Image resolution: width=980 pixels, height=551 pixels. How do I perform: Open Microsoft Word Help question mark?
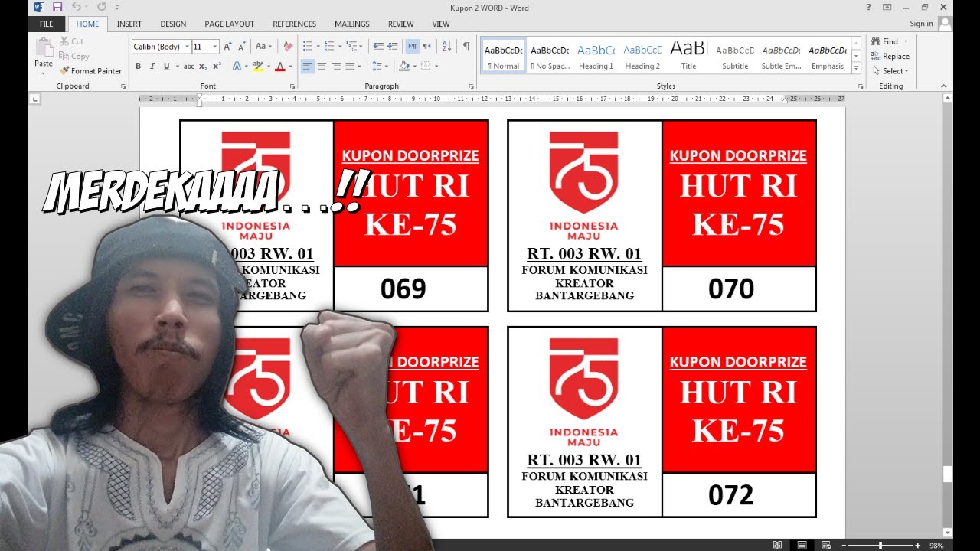868,8
